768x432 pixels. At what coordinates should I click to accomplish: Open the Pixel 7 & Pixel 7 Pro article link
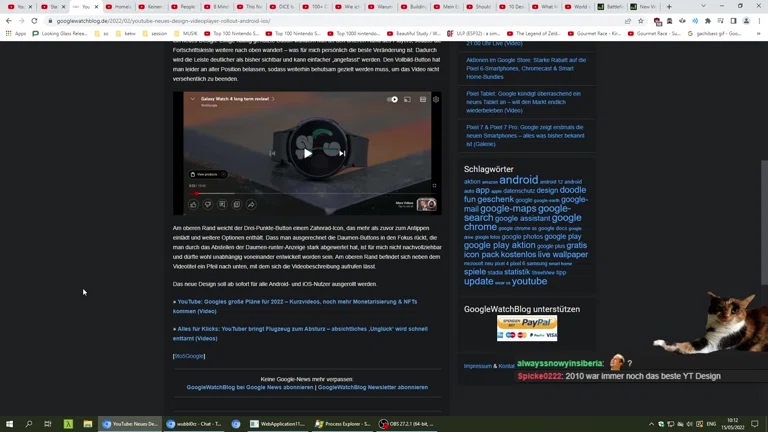525,136
